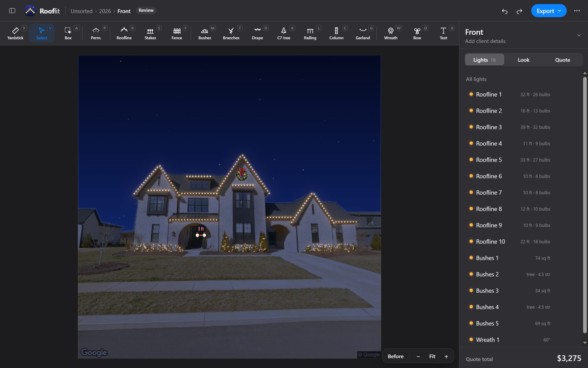Pick the Perm. lights tool
The height and width of the screenshot is (368, 588).
point(96,33)
